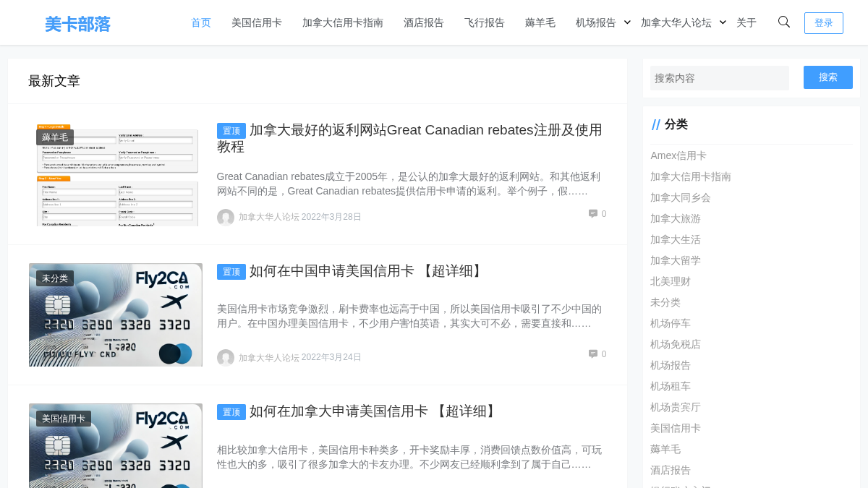Open 机场报告 category in sidebar
868x488 pixels.
671,365
